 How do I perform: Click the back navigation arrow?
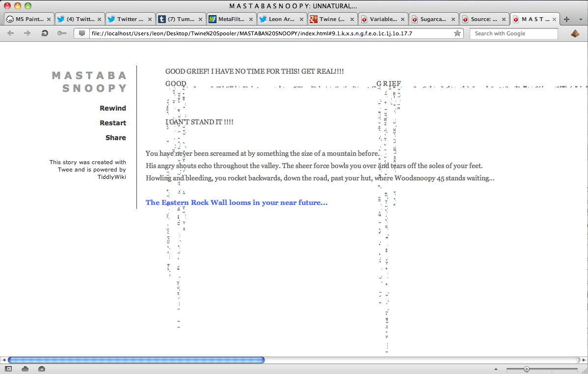pos(11,33)
